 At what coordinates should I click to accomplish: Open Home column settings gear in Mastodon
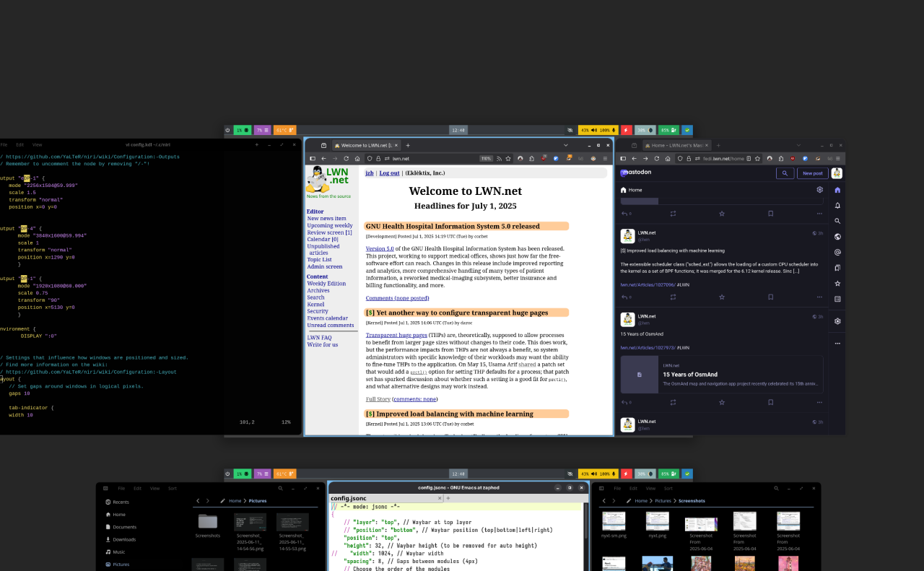(x=819, y=190)
